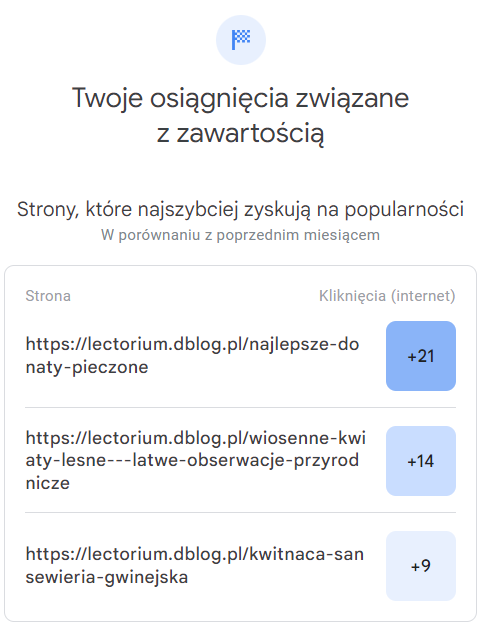Click the subtitle Strony, które najszybciej zyskują
The height and width of the screenshot is (628, 483).
click(x=241, y=209)
